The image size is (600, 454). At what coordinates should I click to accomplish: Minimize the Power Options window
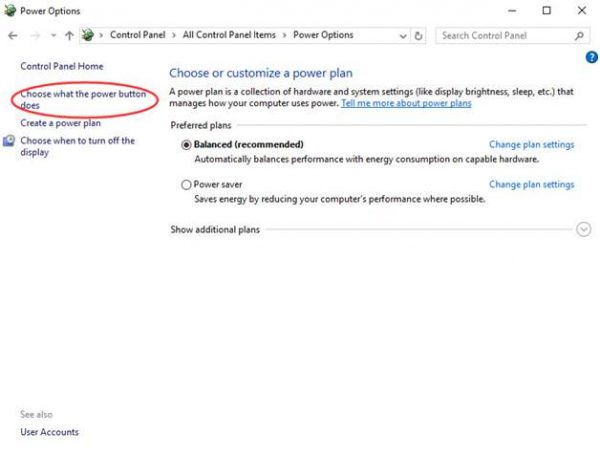pyautogui.click(x=512, y=11)
